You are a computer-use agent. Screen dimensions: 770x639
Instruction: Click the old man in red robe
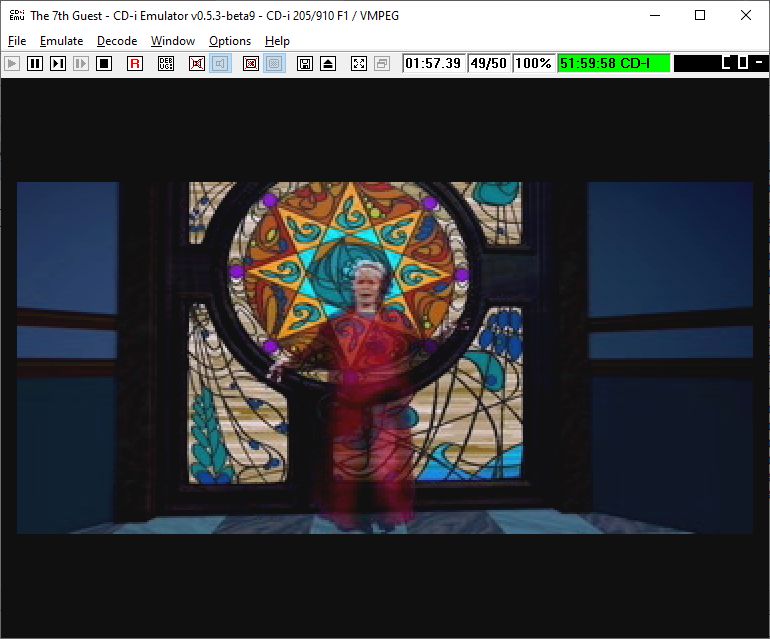[366, 393]
